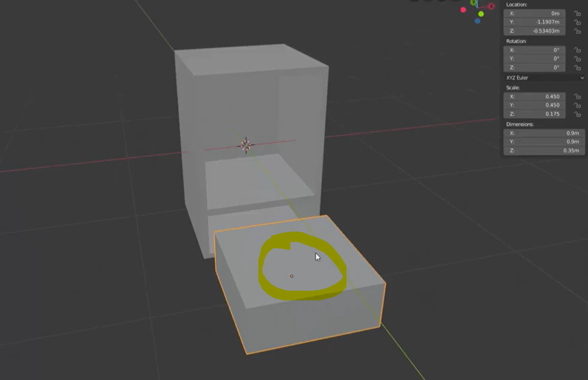Lock the Rotation X value
588x380 pixels.
[x=578, y=50]
